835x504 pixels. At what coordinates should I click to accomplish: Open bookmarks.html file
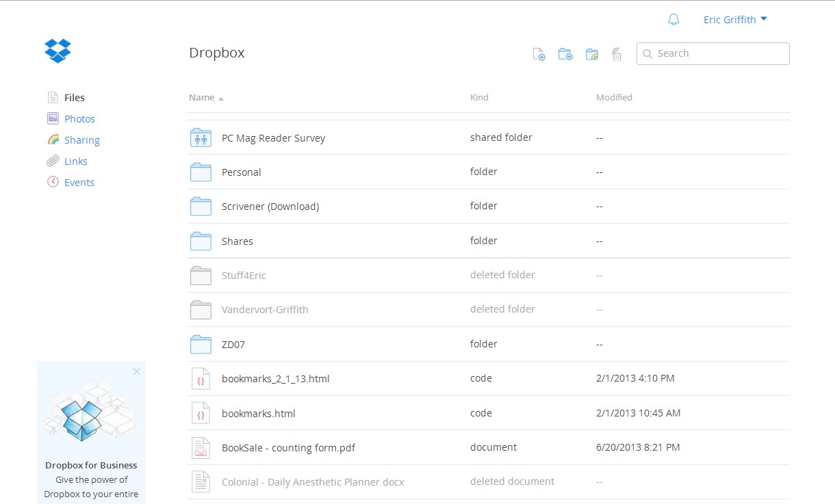pyautogui.click(x=259, y=414)
